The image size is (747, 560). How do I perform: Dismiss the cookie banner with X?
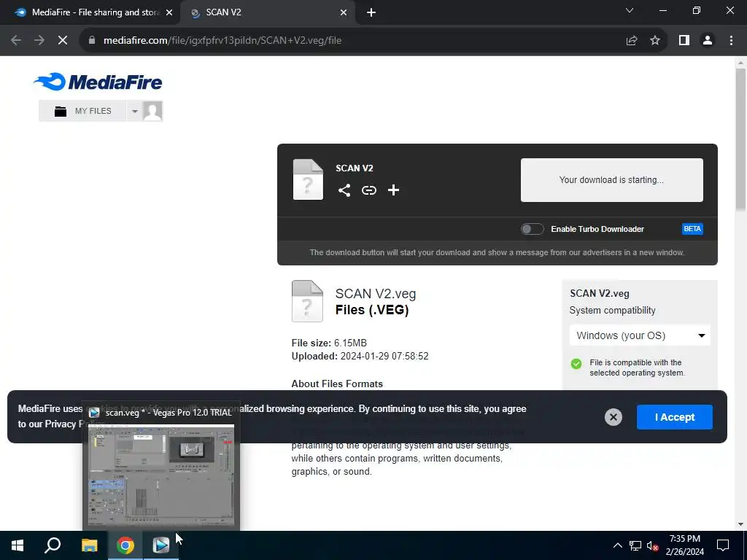[x=613, y=417]
